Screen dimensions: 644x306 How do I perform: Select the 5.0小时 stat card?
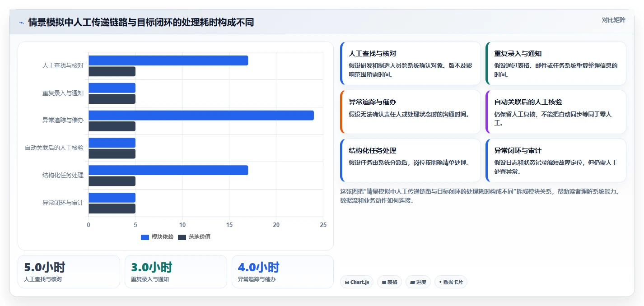[x=69, y=272]
